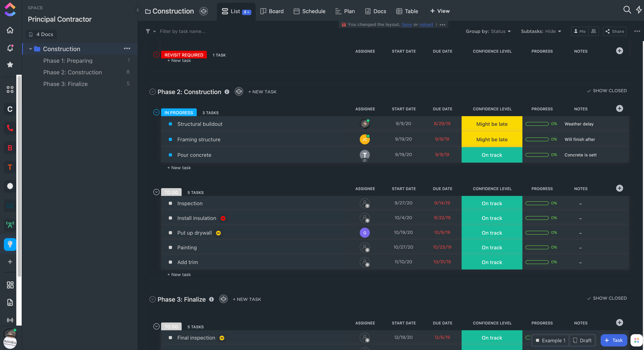Click progress bar for Structural buildout
This screenshot has height=350, width=644.
click(x=537, y=124)
